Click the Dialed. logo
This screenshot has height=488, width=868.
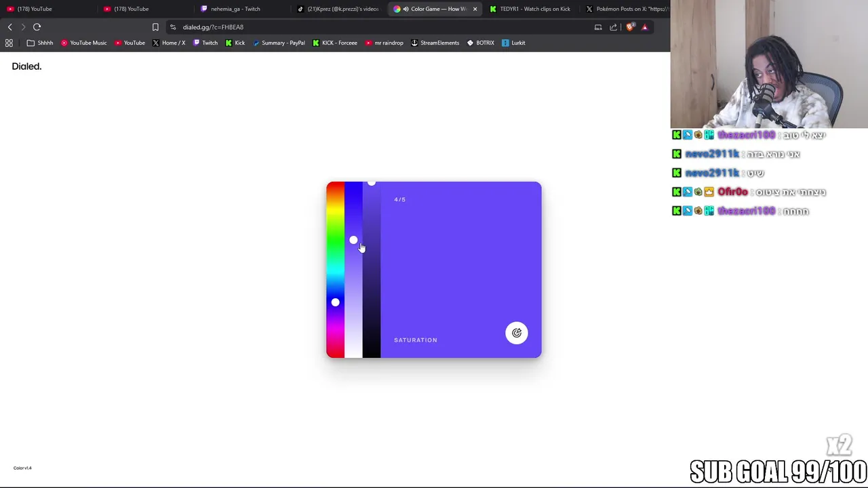pos(26,66)
